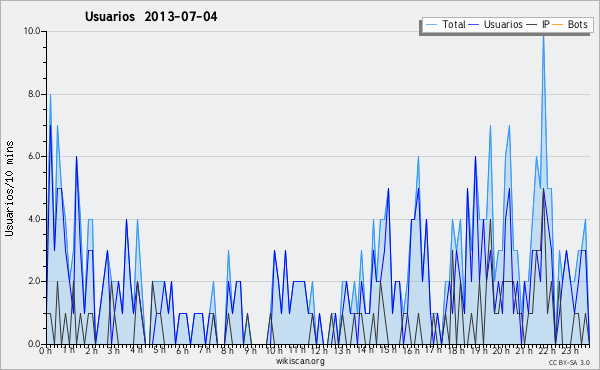The height and width of the screenshot is (370, 600).
Task: Click the Bots legend label
Action: (577, 24)
